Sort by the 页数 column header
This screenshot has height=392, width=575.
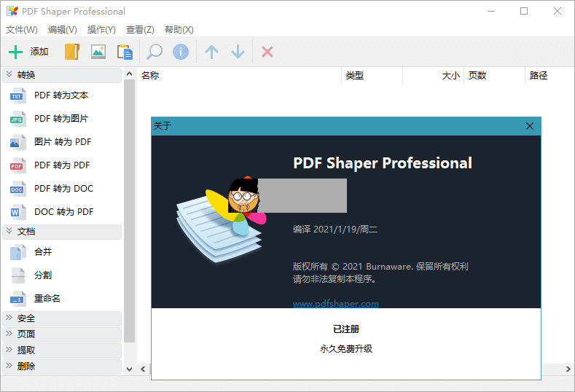pyautogui.click(x=494, y=76)
